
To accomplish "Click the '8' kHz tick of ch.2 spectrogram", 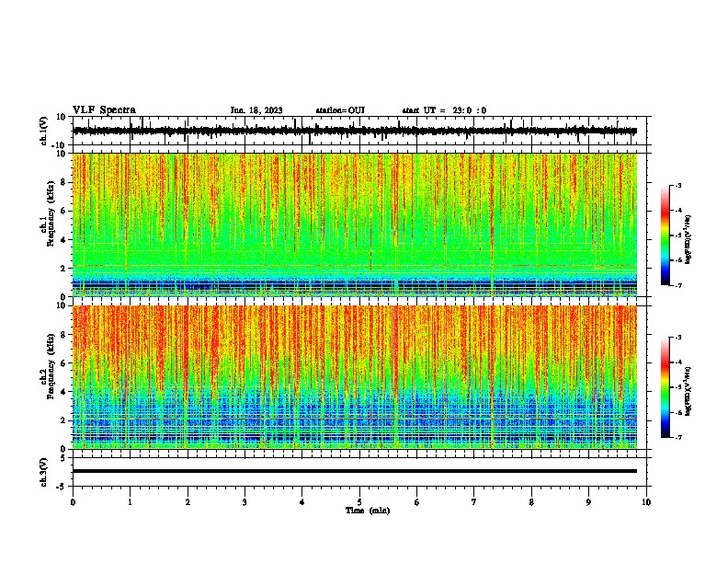I will click(63, 335).
